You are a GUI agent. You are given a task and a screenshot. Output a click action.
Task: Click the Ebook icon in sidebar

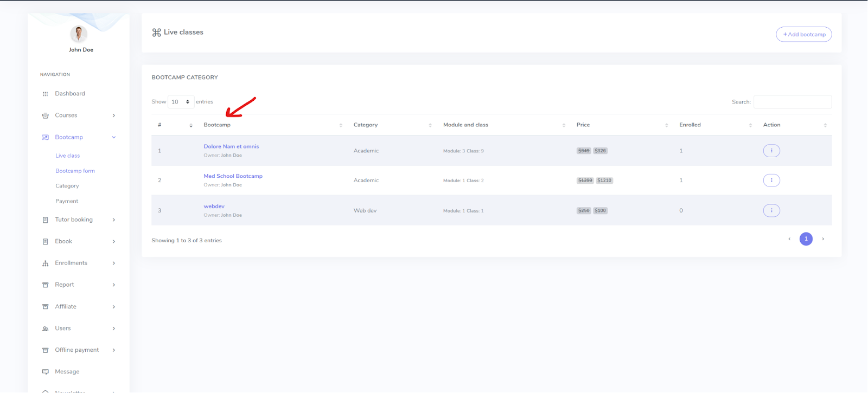click(x=46, y=241)
